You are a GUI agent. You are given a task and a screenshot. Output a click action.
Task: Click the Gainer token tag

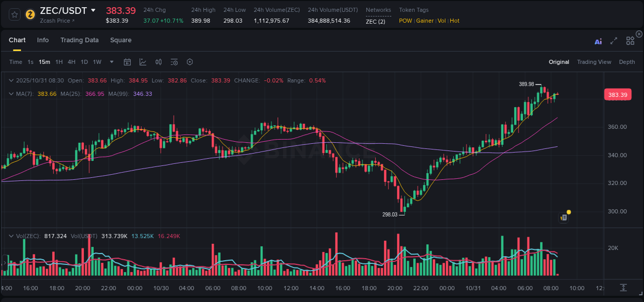pyautogui.click(x=425, y=21)
